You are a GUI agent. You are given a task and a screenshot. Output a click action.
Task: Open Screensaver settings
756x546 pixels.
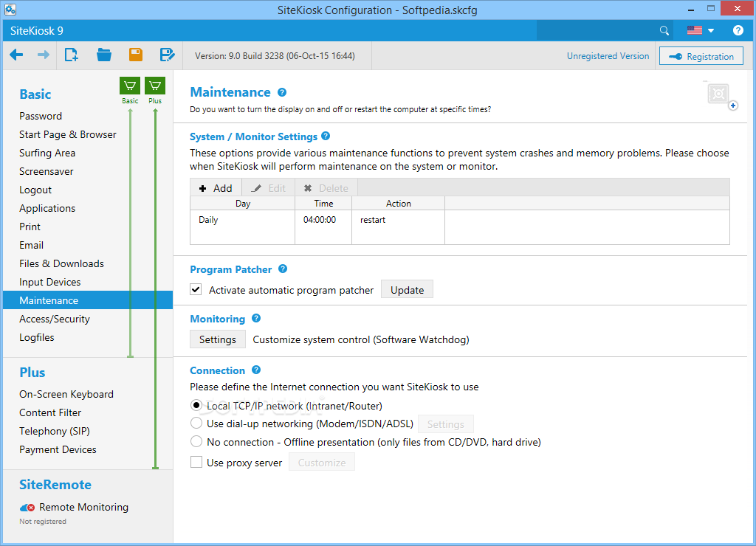(47, 172)
